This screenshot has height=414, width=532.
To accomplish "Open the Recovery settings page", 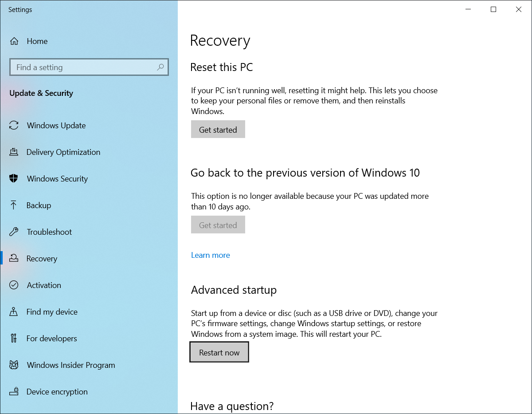I will click(x=42, y=259).
